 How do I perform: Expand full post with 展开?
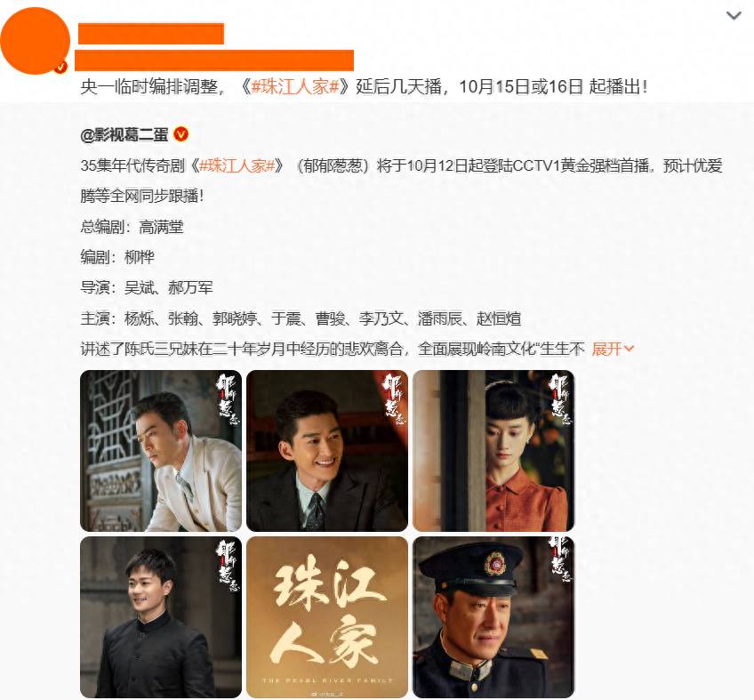pos(606,349)
